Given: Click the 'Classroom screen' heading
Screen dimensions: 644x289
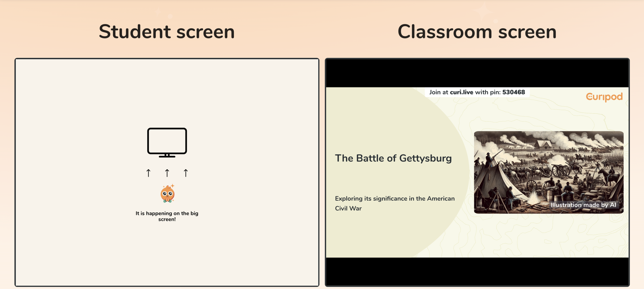Looking at the screenshot, I should point(477,32).
